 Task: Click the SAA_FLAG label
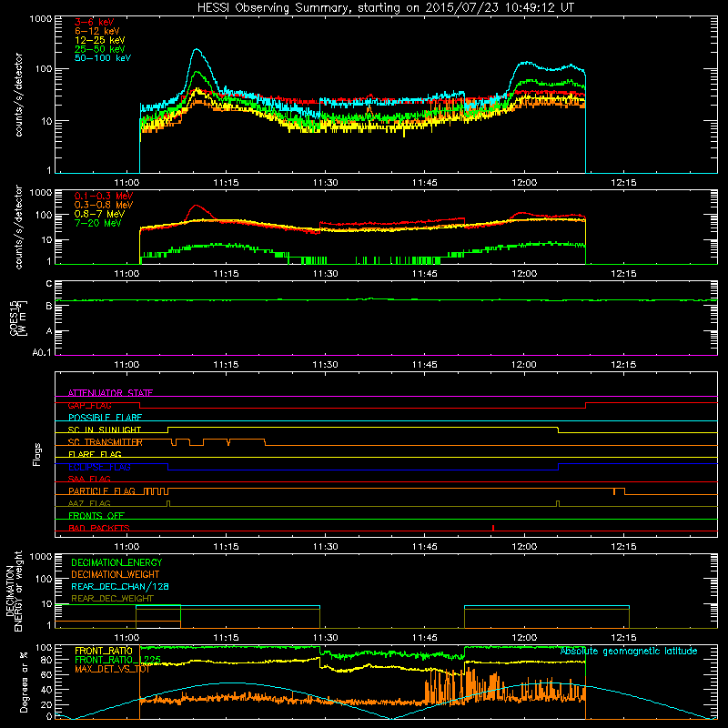click(89, 479)
